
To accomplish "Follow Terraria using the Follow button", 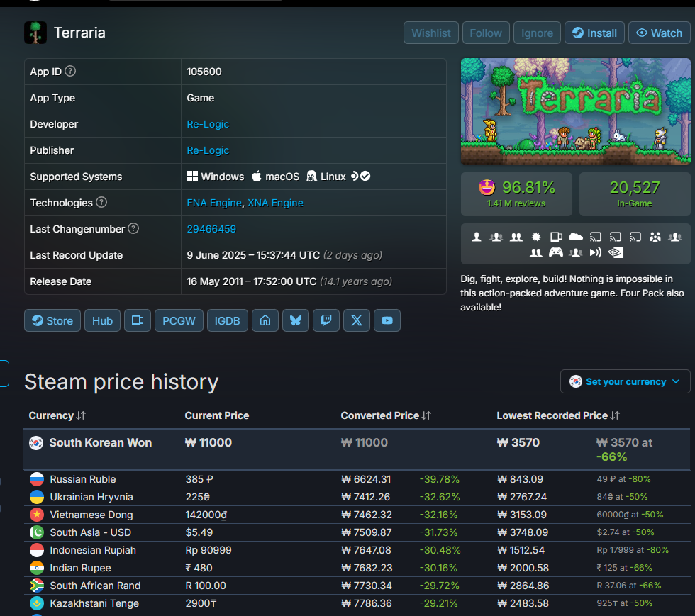I will point(486,33).
